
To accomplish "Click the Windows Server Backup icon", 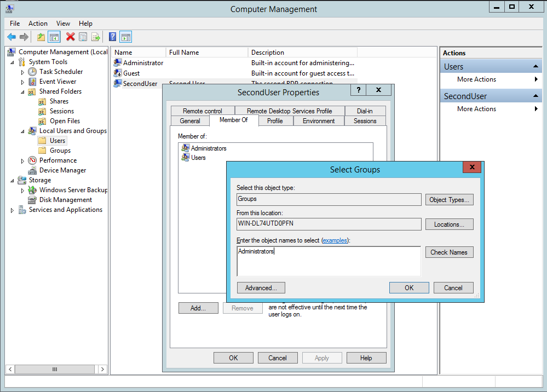I will tap(32, 190).
